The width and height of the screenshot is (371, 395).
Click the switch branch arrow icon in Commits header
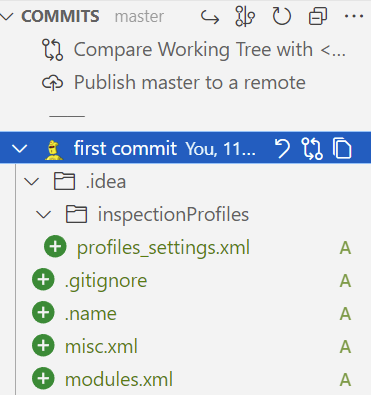coord(210,17)
